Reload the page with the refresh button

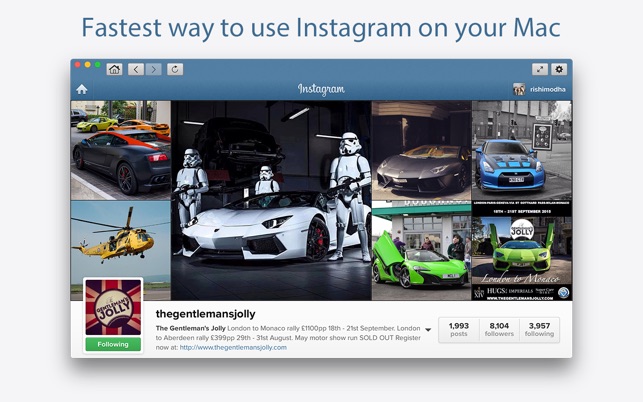(x=175, y=69)
